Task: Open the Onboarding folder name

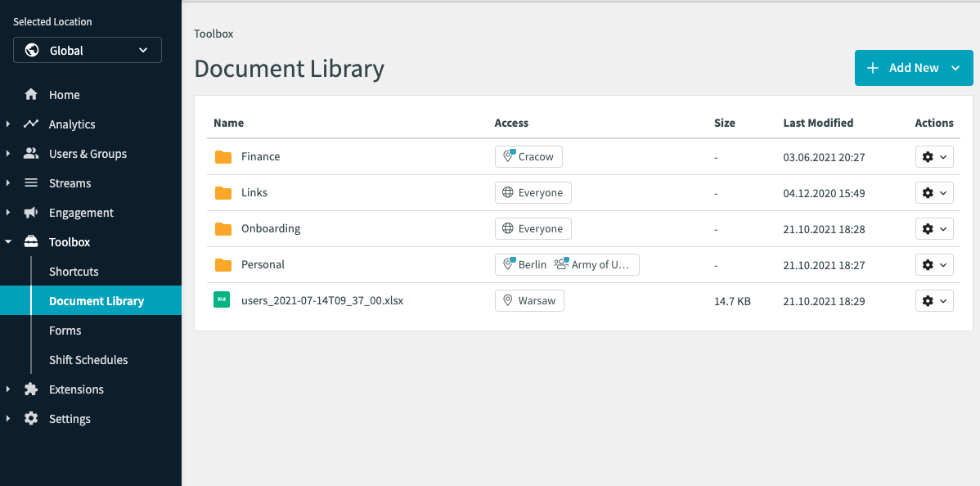Action: coord(271,228)
